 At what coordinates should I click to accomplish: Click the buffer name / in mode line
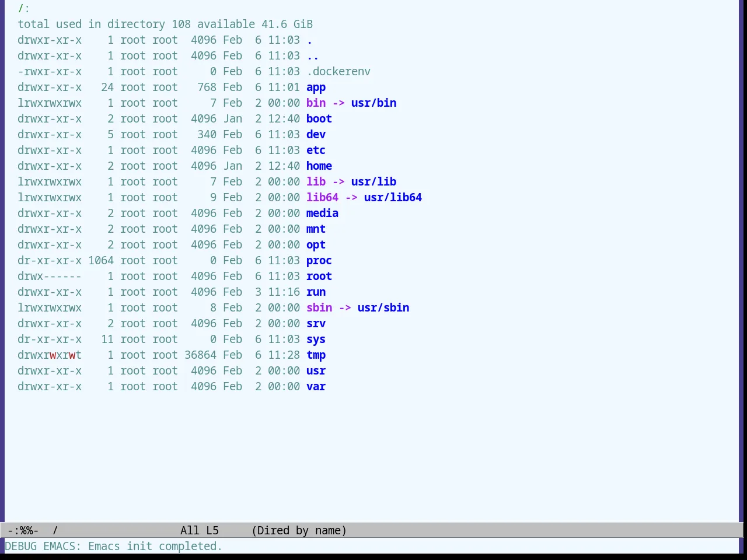[55, 531]
